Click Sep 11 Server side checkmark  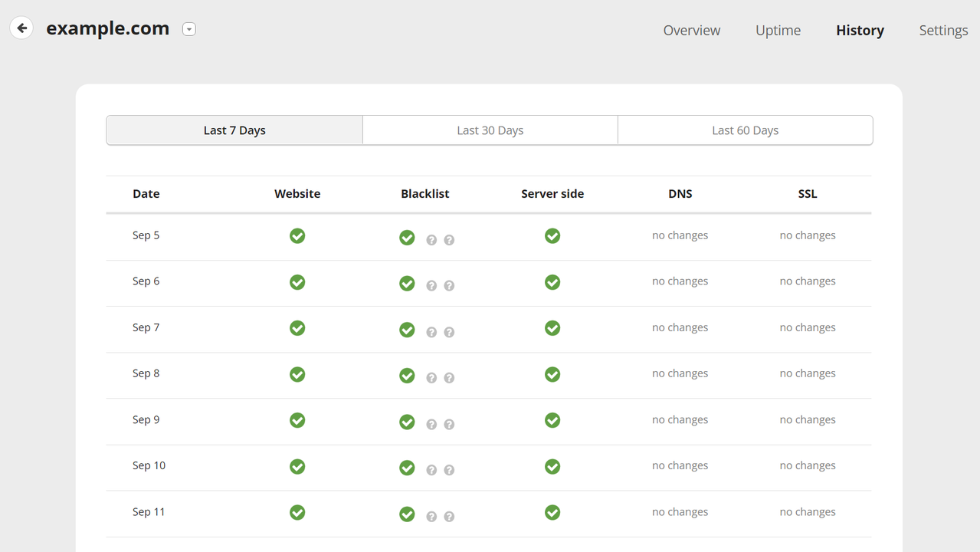(x=552, y=512)
